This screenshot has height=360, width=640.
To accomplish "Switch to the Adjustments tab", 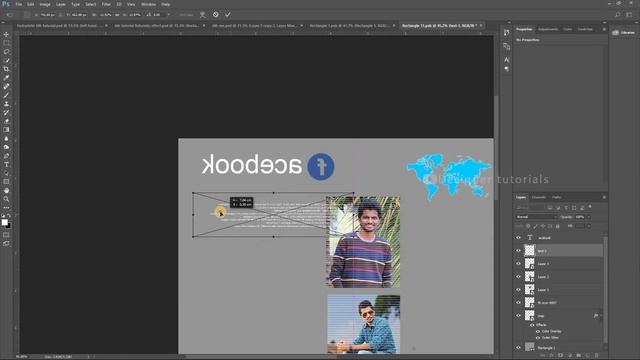I will click(547, 29).
